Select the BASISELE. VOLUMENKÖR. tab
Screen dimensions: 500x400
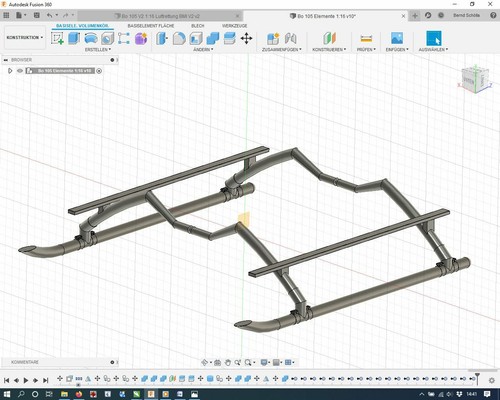click(x=82, y=26)
